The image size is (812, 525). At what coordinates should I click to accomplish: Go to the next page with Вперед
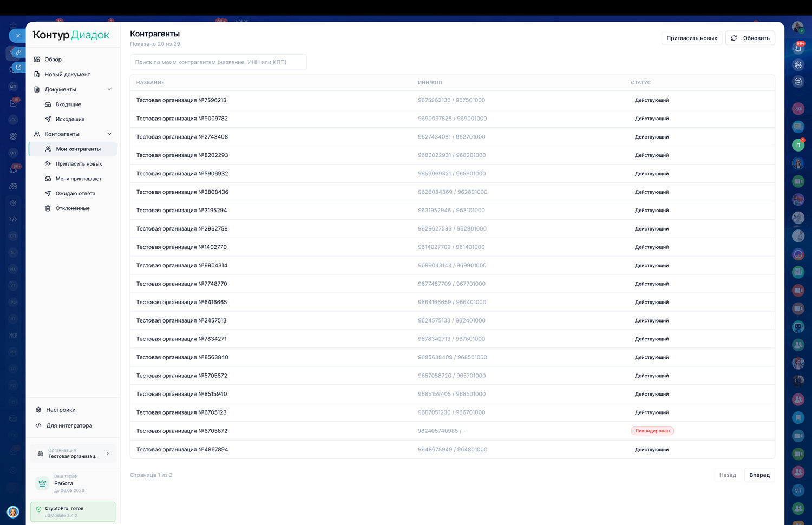pyautogui.click(x=759, y=475)
